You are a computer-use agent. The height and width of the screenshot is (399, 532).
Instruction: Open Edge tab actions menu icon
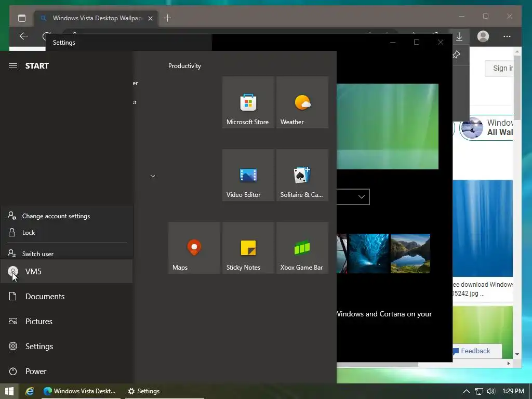(x=22, y=18)
